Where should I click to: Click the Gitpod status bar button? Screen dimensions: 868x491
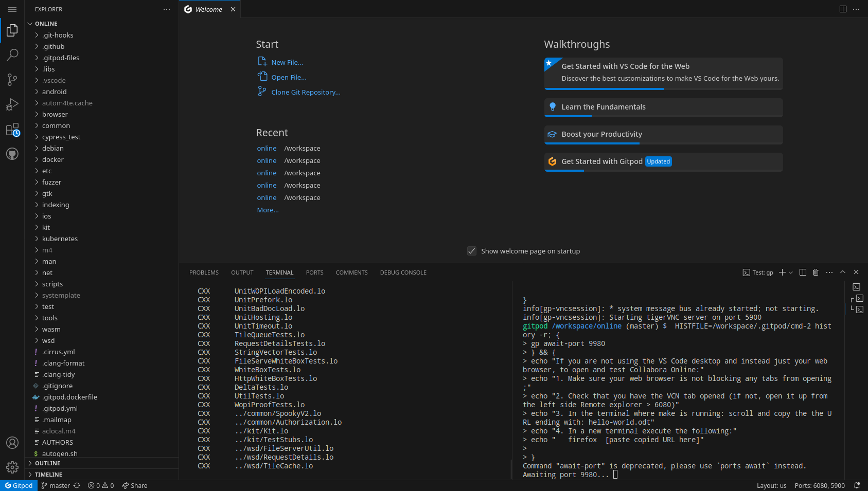tap(19, 485)
